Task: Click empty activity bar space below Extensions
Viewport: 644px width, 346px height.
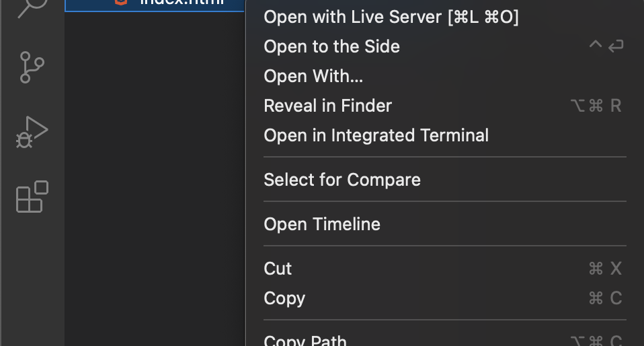Action: [x=32, y=283]
